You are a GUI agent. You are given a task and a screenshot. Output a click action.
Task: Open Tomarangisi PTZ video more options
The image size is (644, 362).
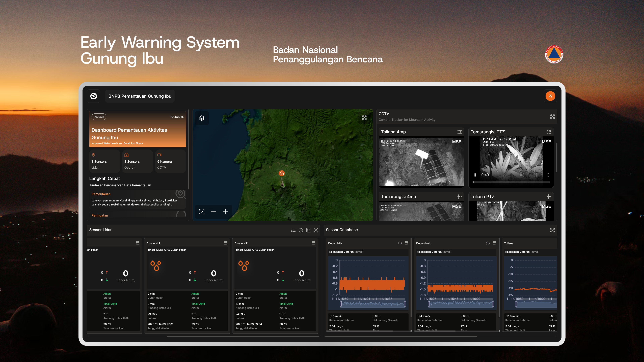(548, 175)
